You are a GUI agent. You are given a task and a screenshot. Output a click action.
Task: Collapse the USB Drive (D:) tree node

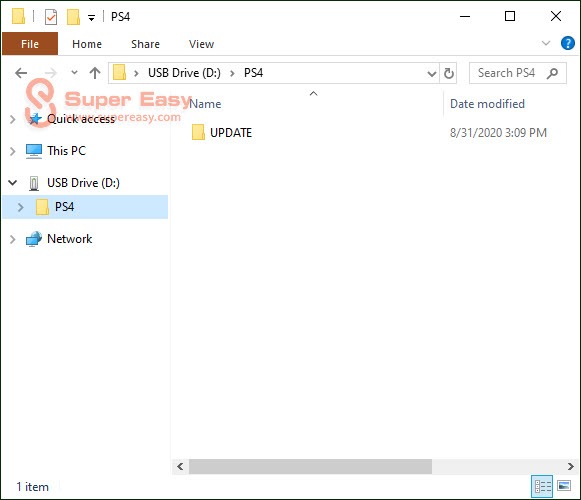13,183
